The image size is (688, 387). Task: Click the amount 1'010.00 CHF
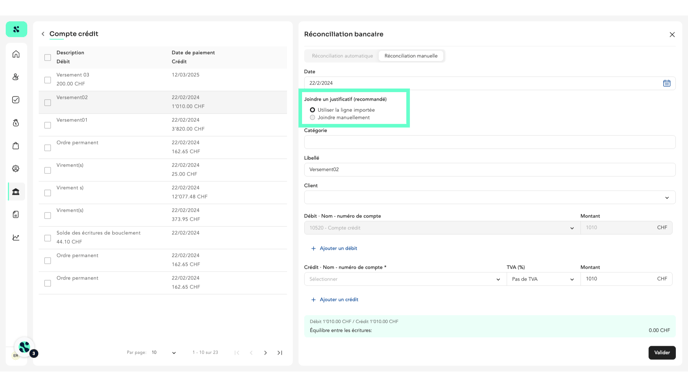click(188, 106)
